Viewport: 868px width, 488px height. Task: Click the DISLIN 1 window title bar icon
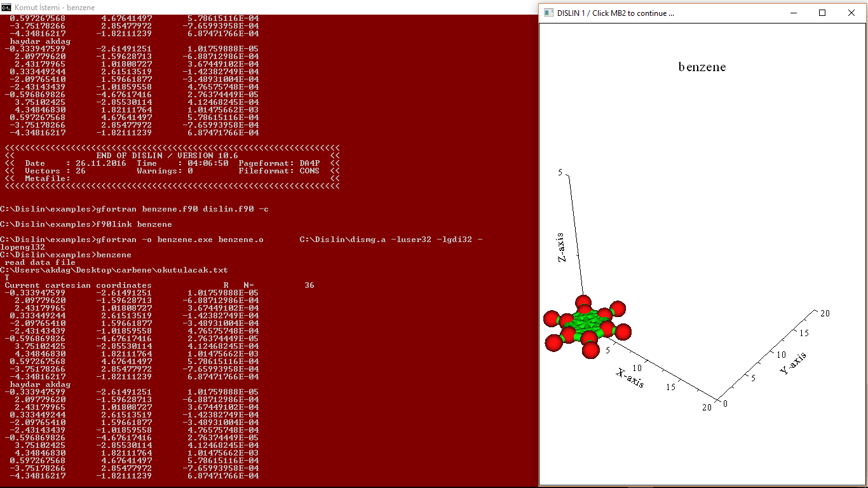click(549, 13)
